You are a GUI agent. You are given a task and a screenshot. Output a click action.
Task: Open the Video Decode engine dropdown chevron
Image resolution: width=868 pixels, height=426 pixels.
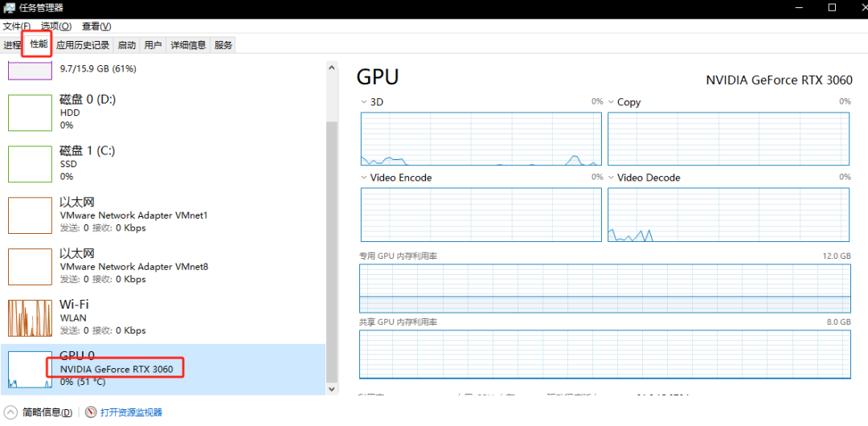[611, 178]
